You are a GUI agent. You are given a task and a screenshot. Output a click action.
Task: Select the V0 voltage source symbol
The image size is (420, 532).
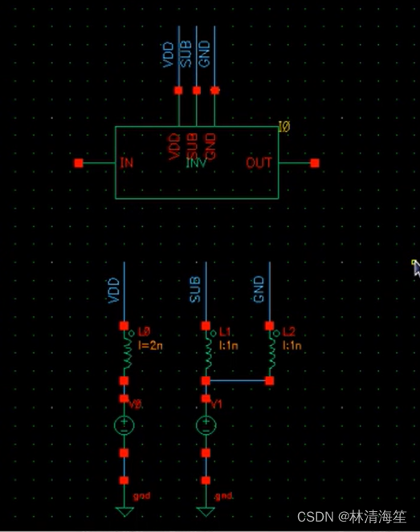click(124, 425)
